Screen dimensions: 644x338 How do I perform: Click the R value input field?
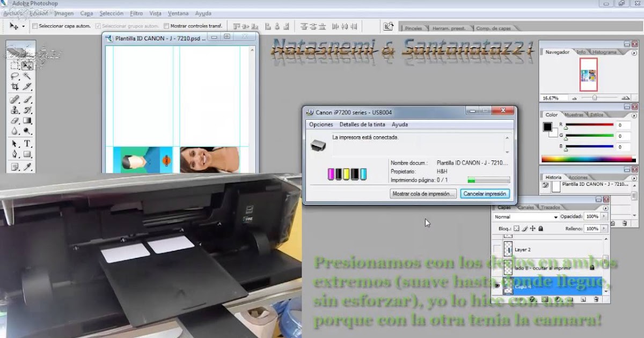[623, 125]
